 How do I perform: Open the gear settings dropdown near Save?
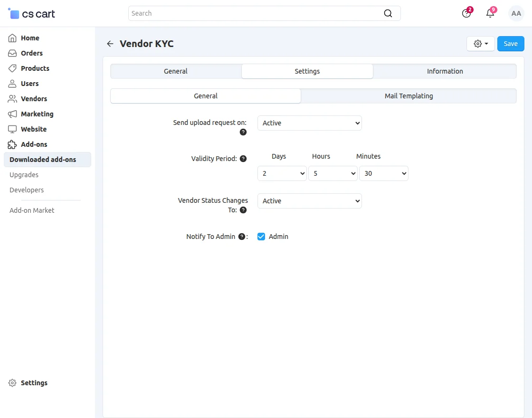[x=480, y=43]
